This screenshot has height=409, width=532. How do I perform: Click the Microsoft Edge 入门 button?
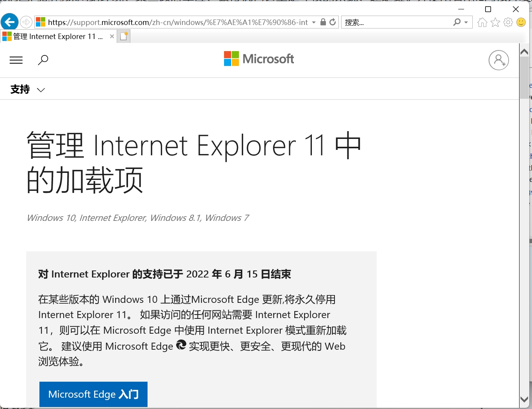tap(93, 394)
